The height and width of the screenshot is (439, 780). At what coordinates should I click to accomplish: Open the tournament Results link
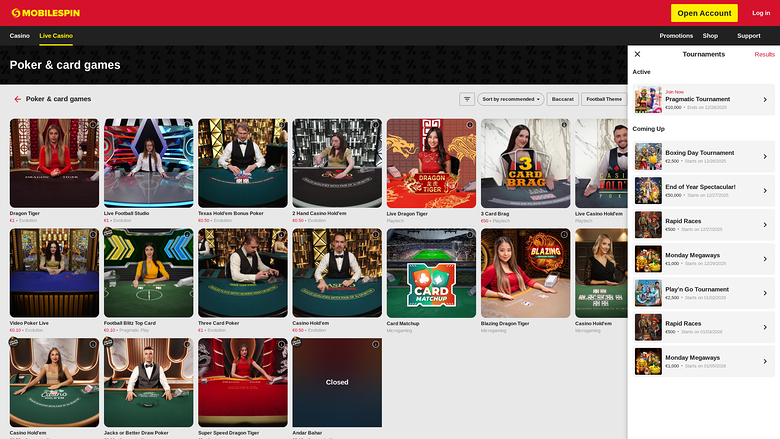(x=765, y=54)
